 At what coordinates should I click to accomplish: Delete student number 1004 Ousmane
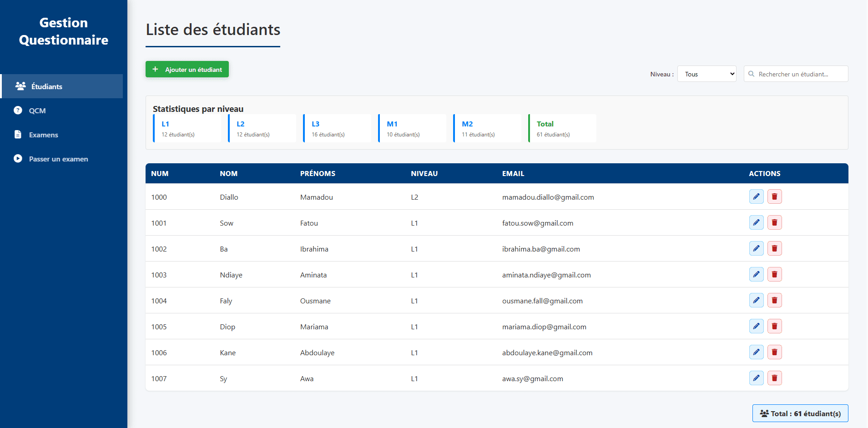[774, 300]
